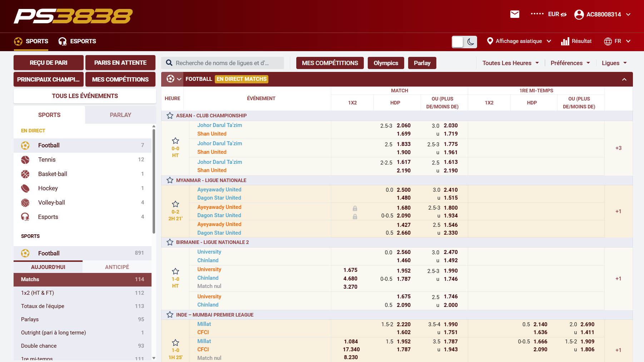
Task: Select over 3.0 odds 2.410 Ayeyawady
Action: 451,190
